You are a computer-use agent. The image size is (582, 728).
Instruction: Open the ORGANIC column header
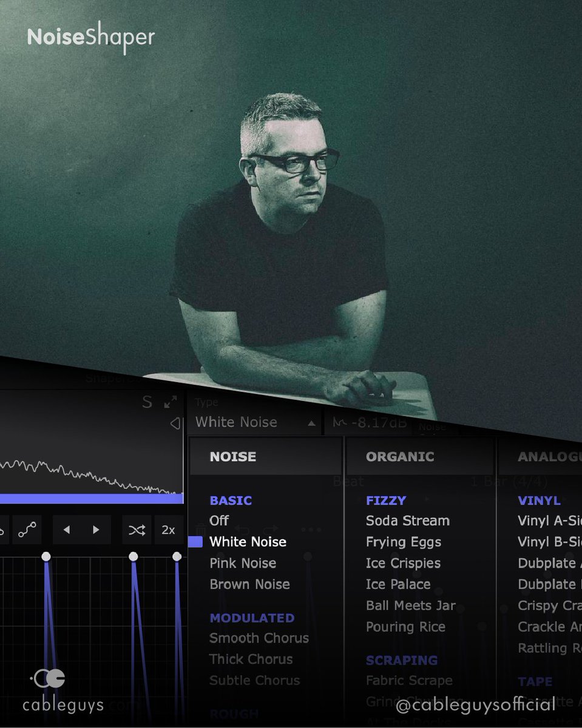[419, 457]
